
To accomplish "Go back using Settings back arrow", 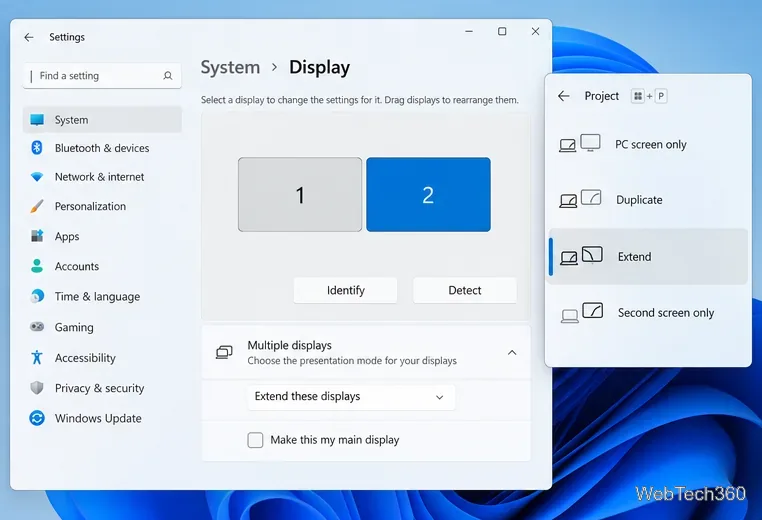I will 29,37.
